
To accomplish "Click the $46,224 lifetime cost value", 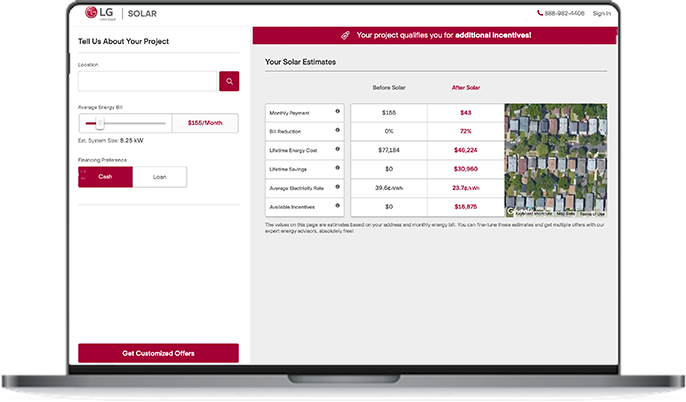I will click(x=466, y=150).
